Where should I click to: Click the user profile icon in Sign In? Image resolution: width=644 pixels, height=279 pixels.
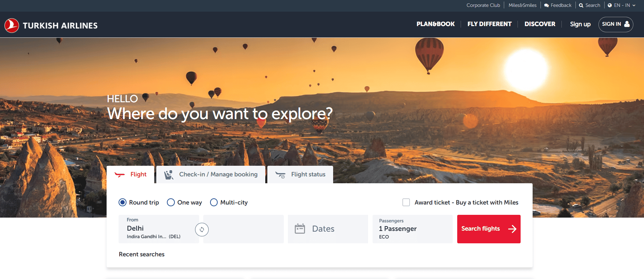[x=627, y=24]
